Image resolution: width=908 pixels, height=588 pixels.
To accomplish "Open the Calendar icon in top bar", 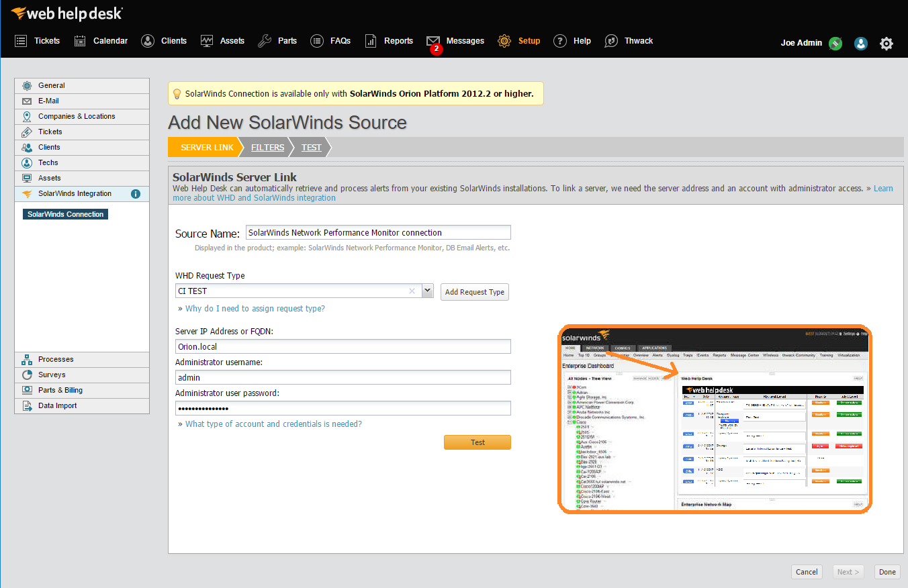I will click(80, 41).
